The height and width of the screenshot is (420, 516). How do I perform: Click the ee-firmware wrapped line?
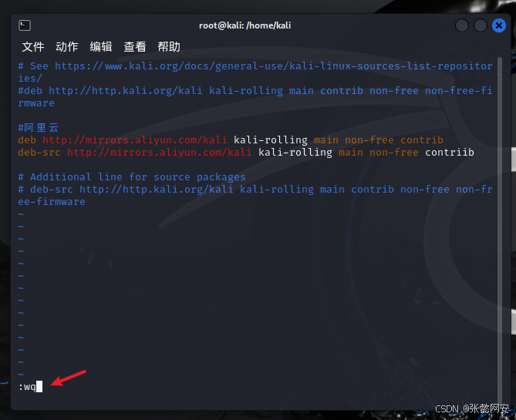tap(52, 202)
